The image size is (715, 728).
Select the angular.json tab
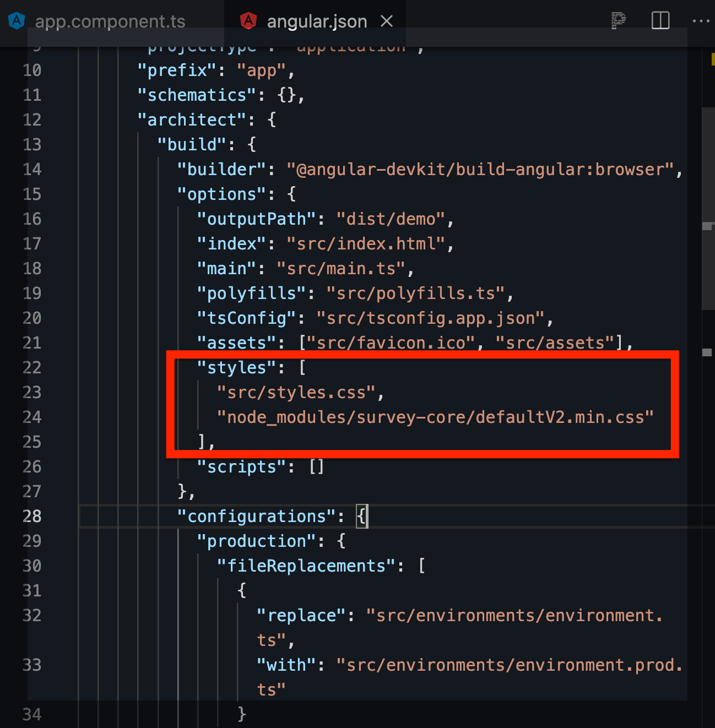tap(317, 21)
